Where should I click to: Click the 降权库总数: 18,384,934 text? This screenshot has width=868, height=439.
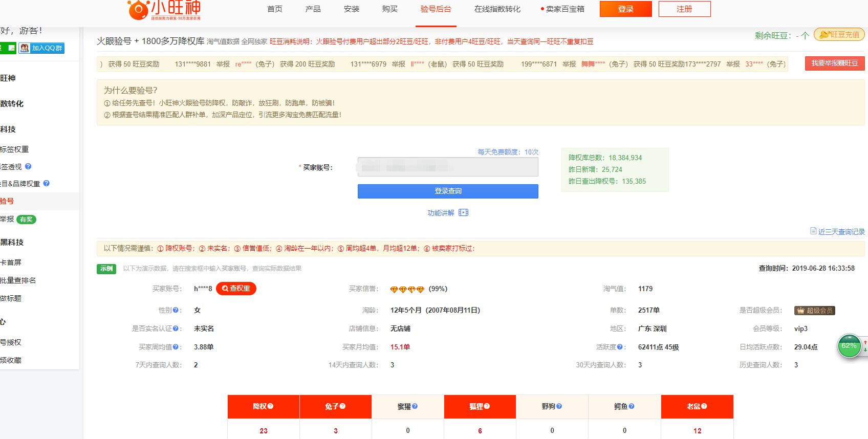tap(605, 158)
